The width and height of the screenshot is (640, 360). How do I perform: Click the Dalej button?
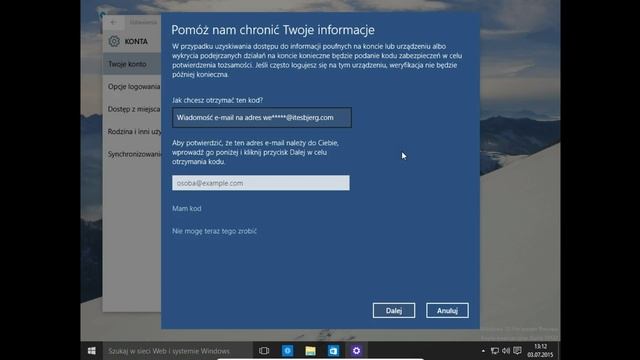[394, 311]
